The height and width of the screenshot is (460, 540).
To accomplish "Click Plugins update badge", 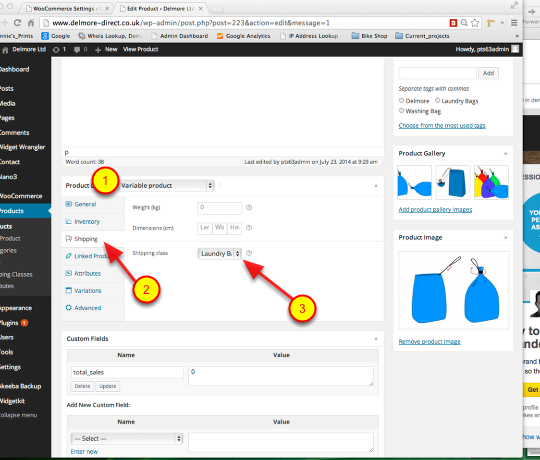I will click(24, 323).
